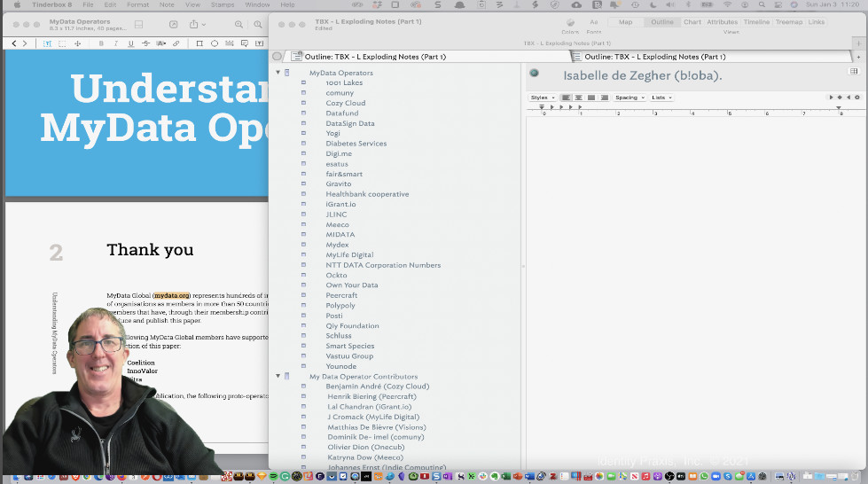Open the Apple menu
The height and width of the screenshot is (484, 868).
[x=17, y=4]
